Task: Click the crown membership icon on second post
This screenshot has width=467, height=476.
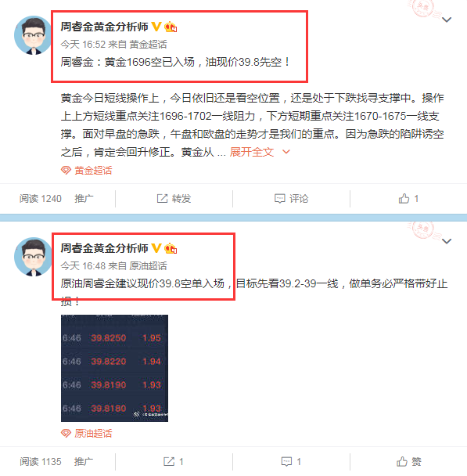Action: tap(171, 248)
